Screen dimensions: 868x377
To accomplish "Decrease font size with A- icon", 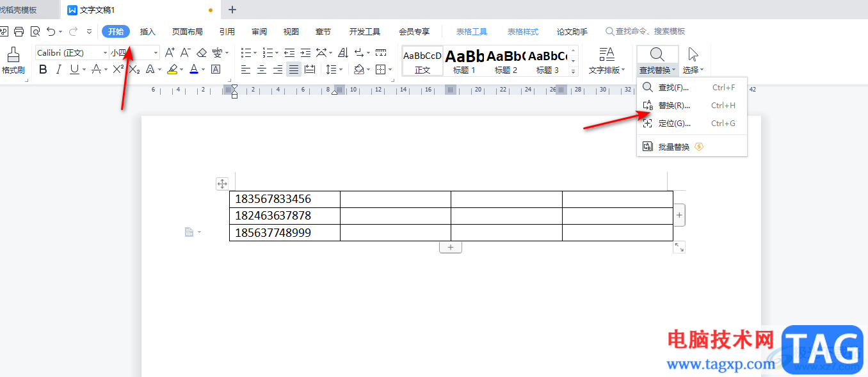I will (186, 52).
